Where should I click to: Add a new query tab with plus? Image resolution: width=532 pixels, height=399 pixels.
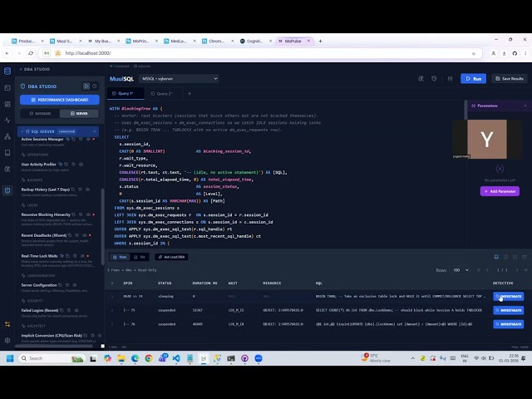click(x=190, y=93)
